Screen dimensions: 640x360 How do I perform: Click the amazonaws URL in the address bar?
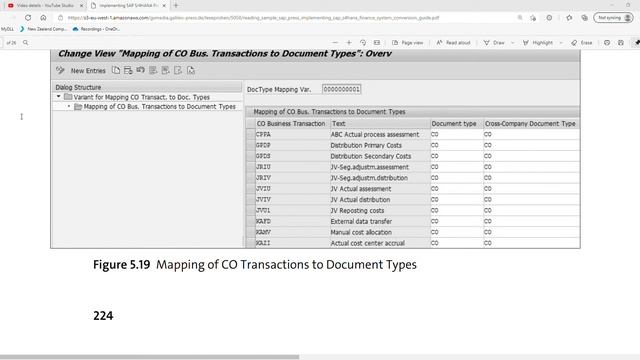253,18
